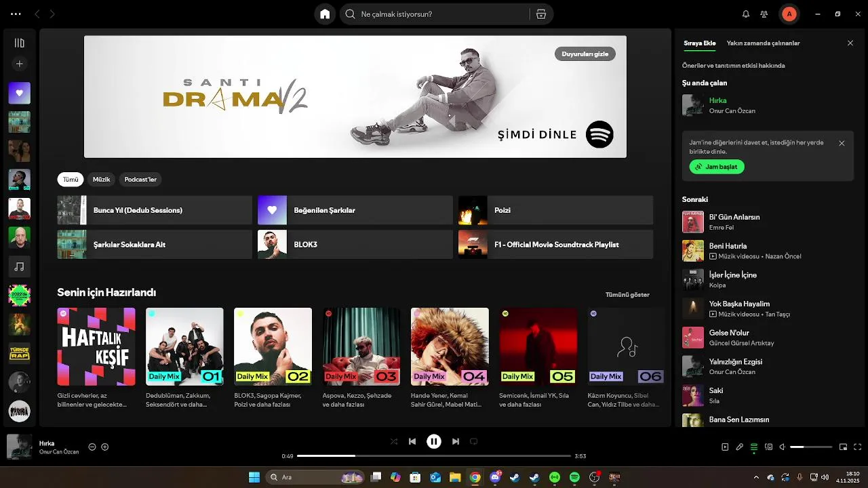
Task: Go to the Spotify Home icon
Action: (x=325, y=14)
